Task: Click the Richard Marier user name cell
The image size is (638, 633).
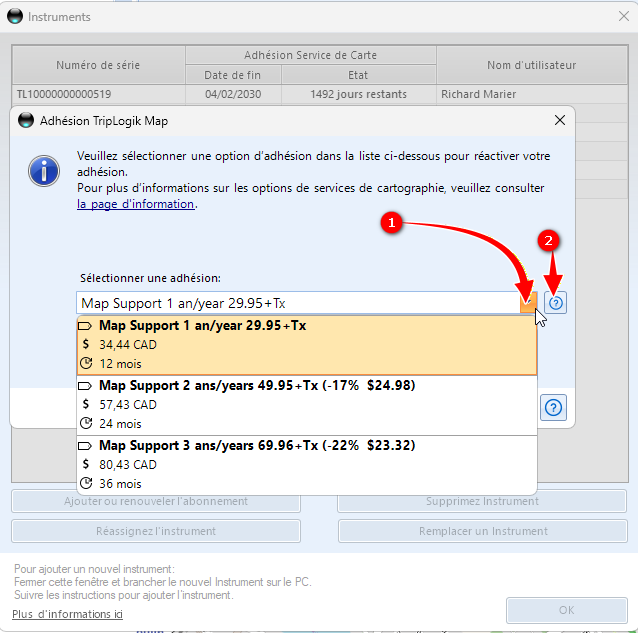Action: click(532, 94)
